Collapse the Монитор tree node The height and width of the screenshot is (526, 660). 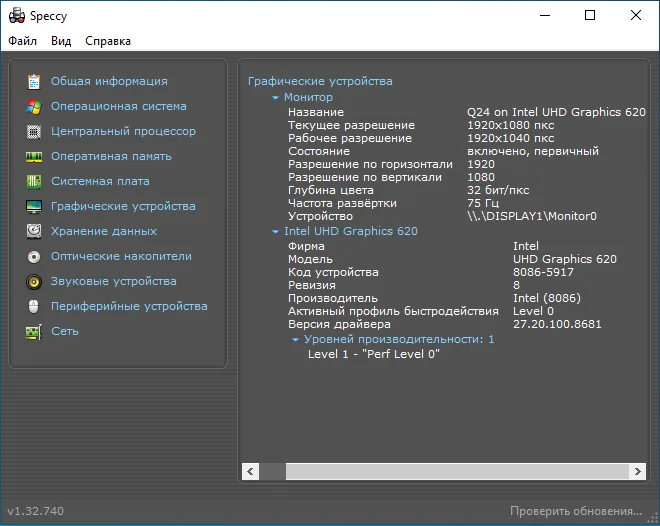point(275,98)
